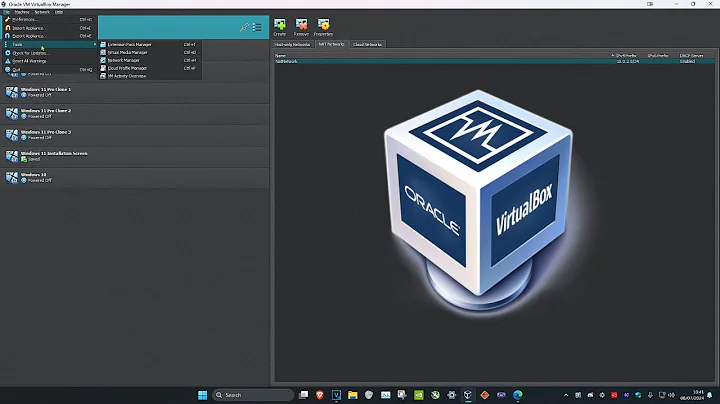Image resolution: width=720 pixels, height=404 pixels.
Task: Open Xbox app on the taskbar
Action: pos(435,395)
